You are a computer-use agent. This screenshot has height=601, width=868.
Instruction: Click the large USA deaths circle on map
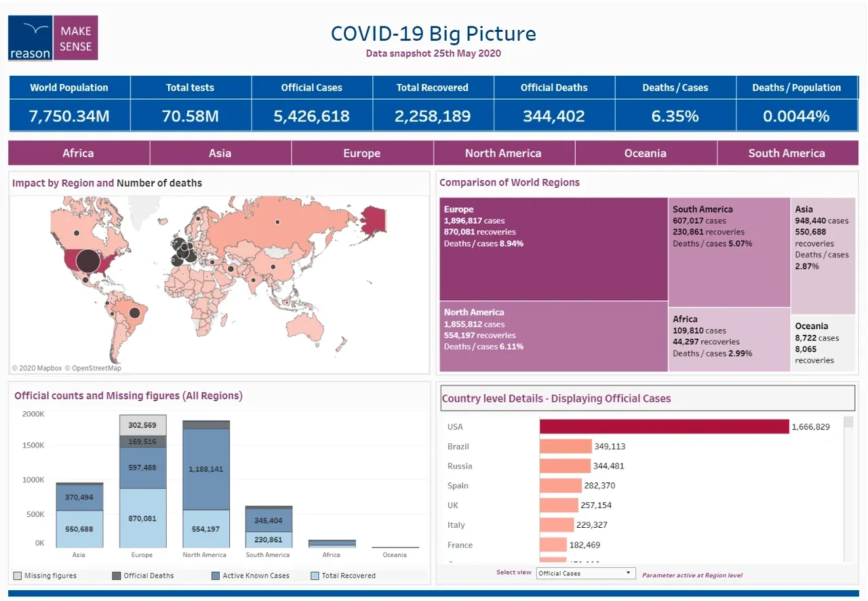[x=87, y=261]
